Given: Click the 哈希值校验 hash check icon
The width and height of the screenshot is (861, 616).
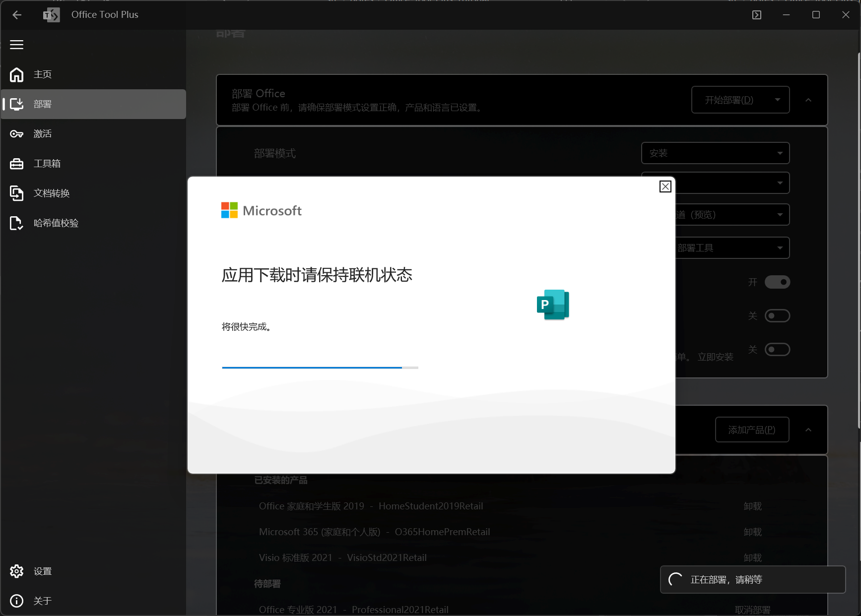Looking at the screenshot, I should (17, 223).
